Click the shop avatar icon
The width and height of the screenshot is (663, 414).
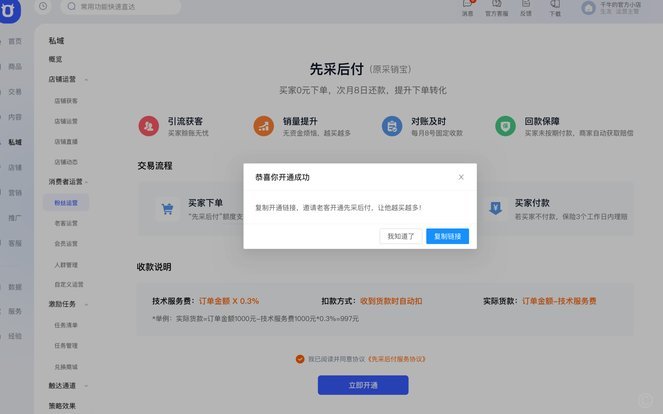(588, 8)
